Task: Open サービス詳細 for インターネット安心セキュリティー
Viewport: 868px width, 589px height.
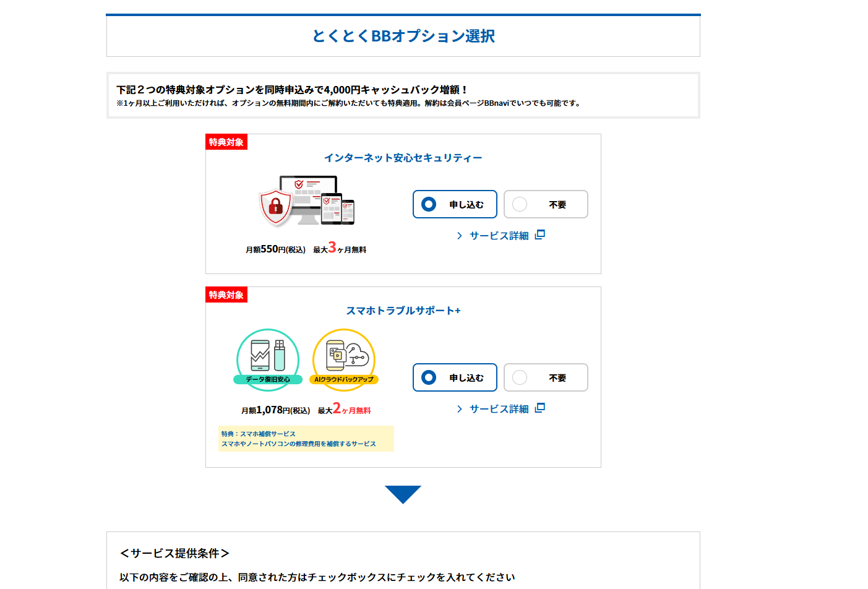Action: click(499, 236)
